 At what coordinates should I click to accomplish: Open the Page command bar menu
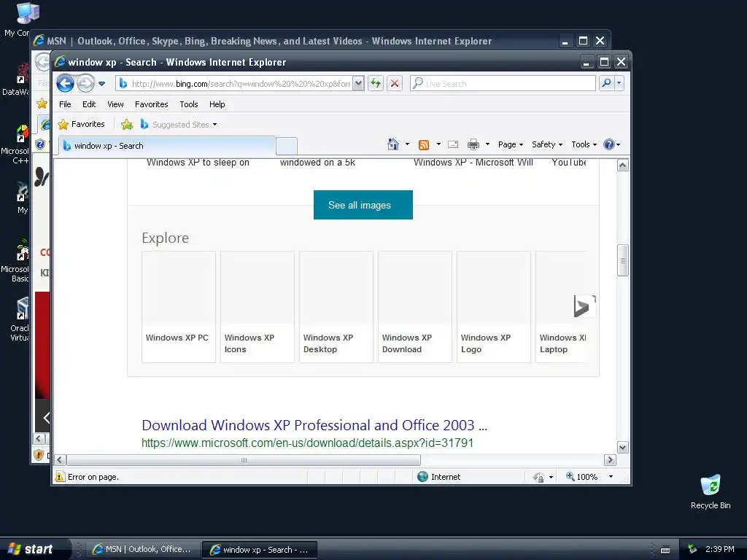point(510,144)
